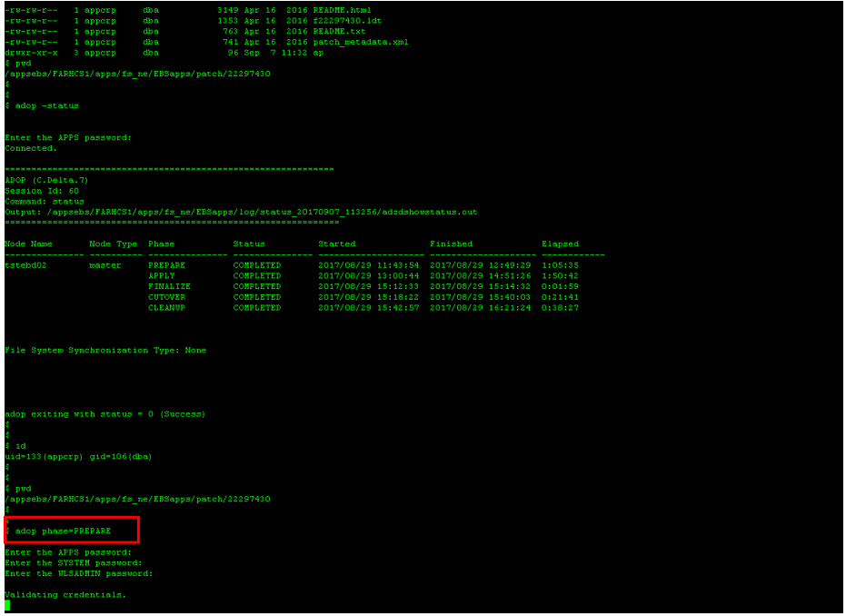
Task: Click the FINALIZE phase entry
Action: click(x=169, y=286)
